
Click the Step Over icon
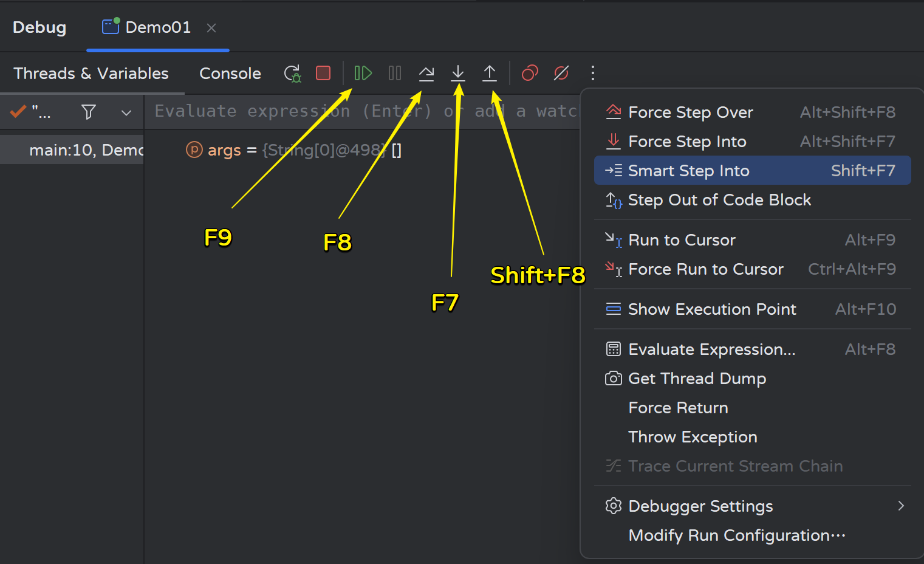coord(426,74)
